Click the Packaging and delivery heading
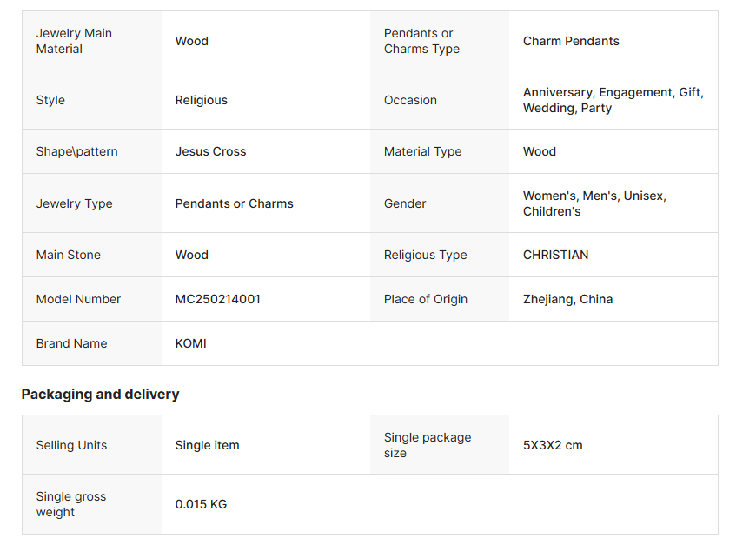756x545 pixels. tap(100, 394)
